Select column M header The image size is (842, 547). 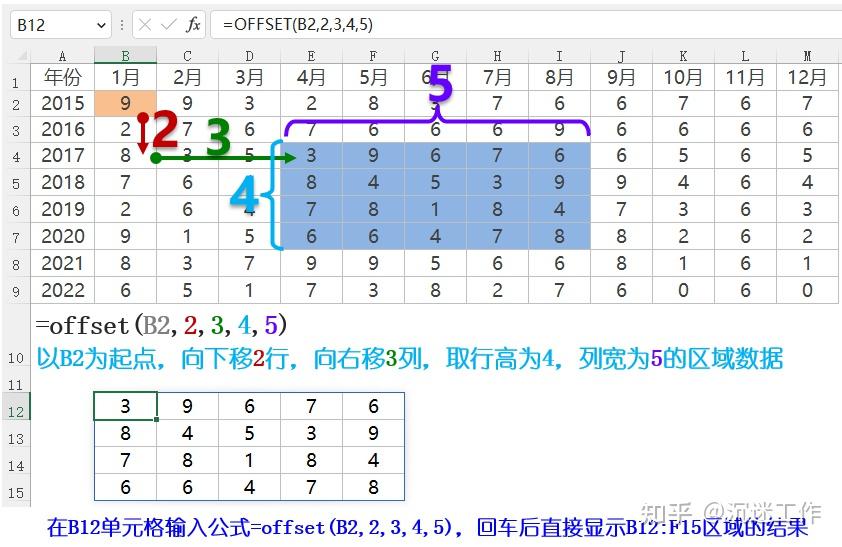coord(808,56)
